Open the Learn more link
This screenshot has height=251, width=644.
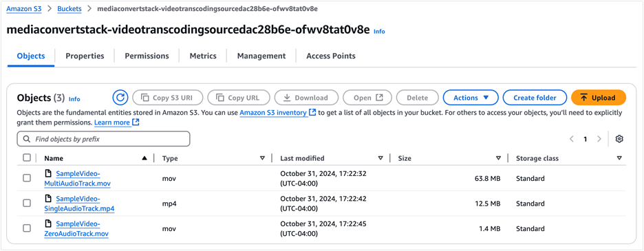coord(117,122)
